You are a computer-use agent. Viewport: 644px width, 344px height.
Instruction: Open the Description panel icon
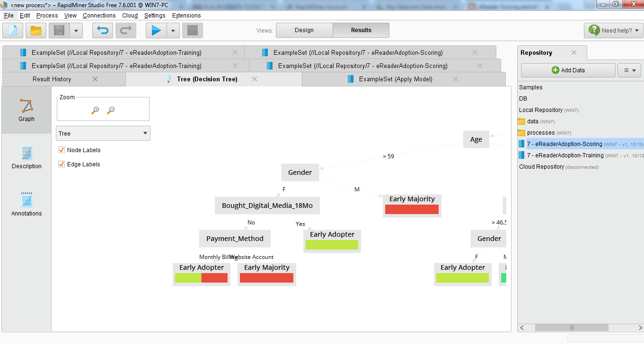point(26,157)
